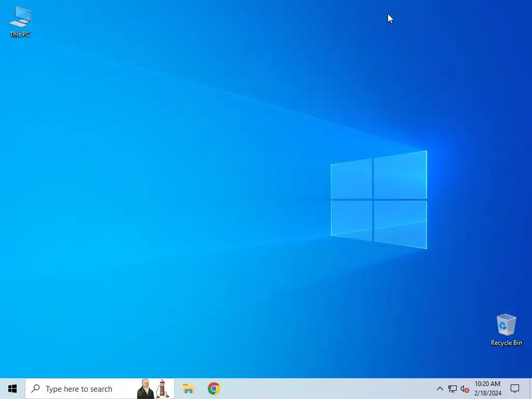Select the Recycle Bin desktop icon
The image size is (532, 399).
click(506, 330)
